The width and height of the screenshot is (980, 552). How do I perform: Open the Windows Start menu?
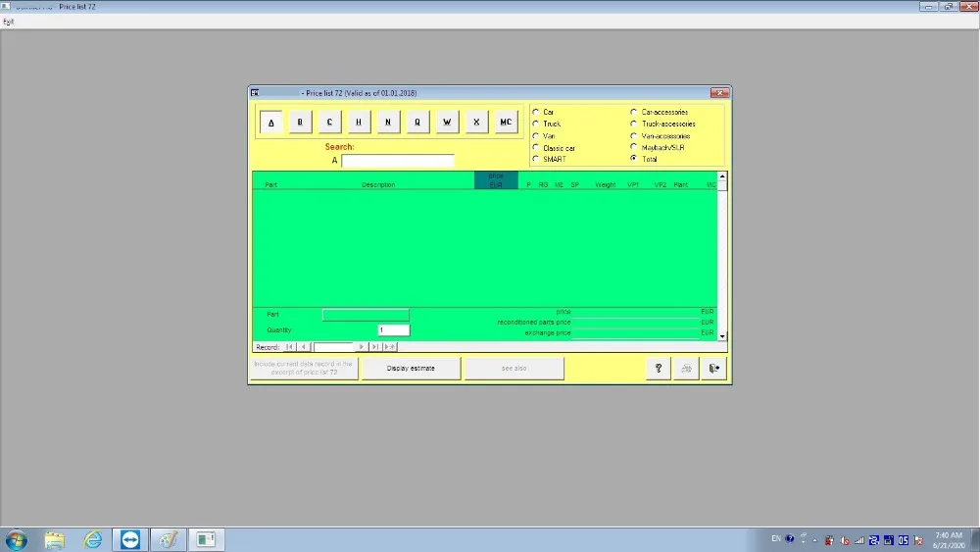pos(17,539)
